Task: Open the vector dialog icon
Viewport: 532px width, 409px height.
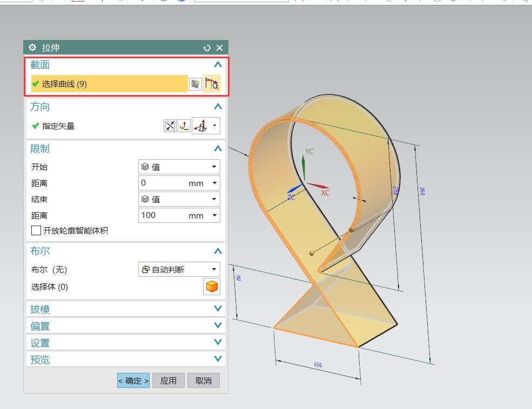Action: [184, 126]
